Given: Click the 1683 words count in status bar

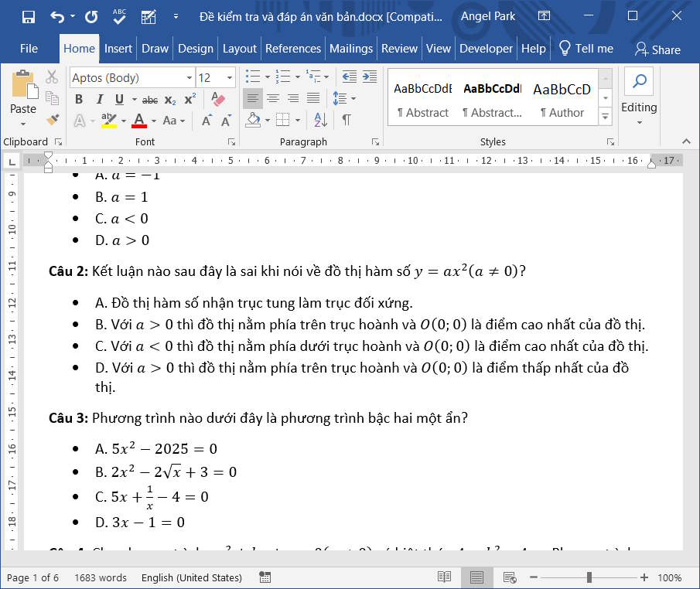Looking at the screenshot, I should (x=101, y=577).
